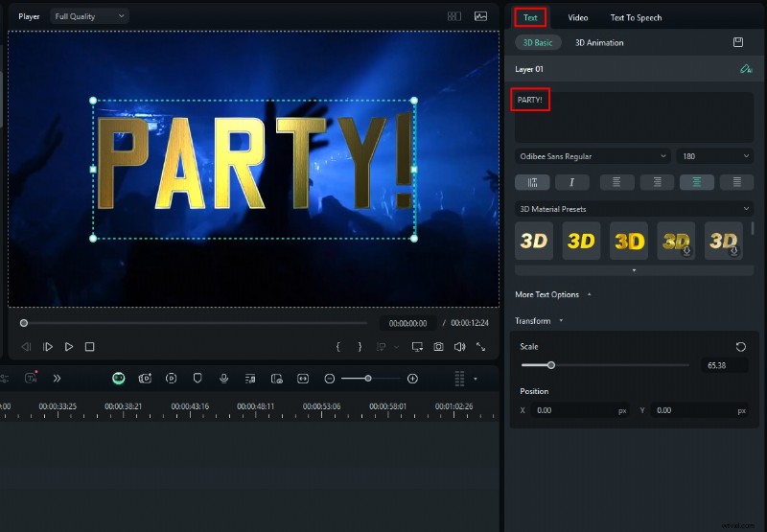Save the text as a custom preset
The width and height of the screenshot is (767, 532).
pos(738,42)
